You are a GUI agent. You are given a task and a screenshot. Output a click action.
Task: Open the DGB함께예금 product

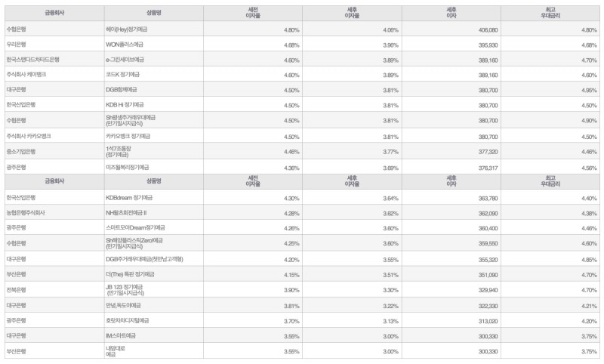122,89
